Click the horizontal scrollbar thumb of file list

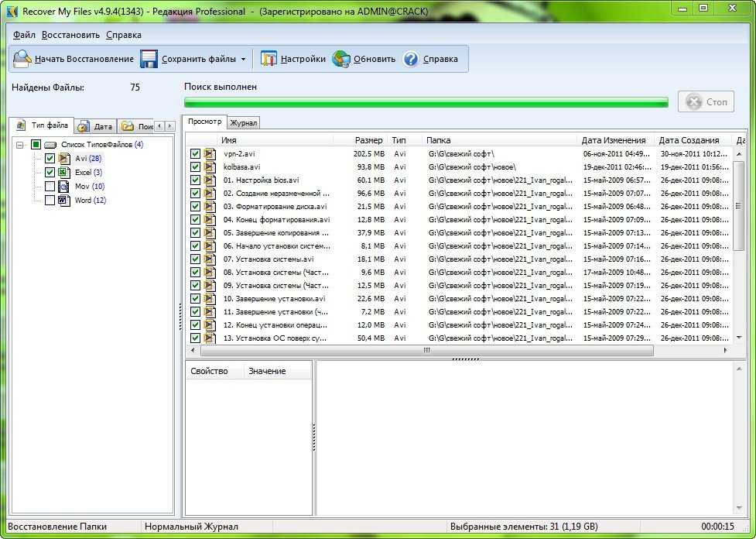click(x=426, y=350)
